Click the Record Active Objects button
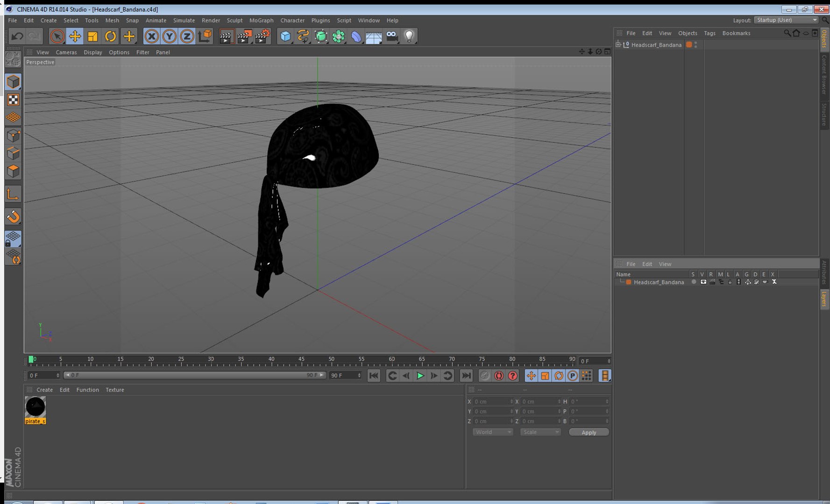 485,376
